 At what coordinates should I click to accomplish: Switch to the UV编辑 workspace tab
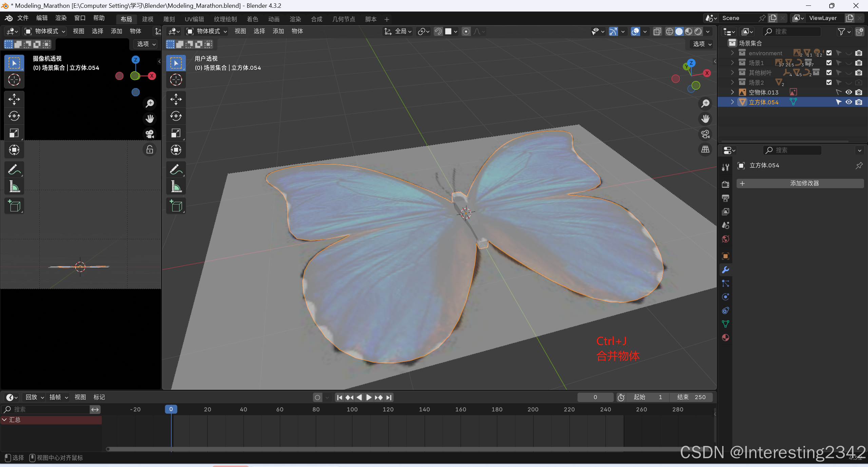194,19
